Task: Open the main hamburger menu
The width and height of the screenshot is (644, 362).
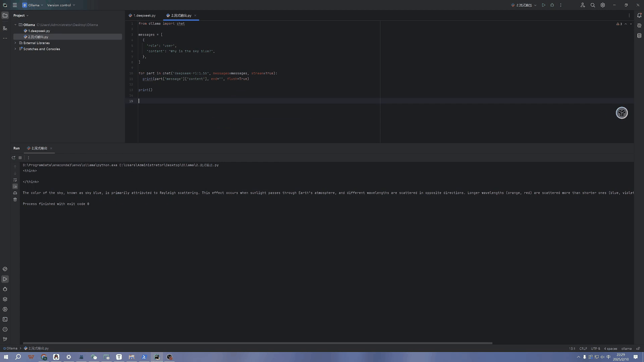Action: pos(15,5)
